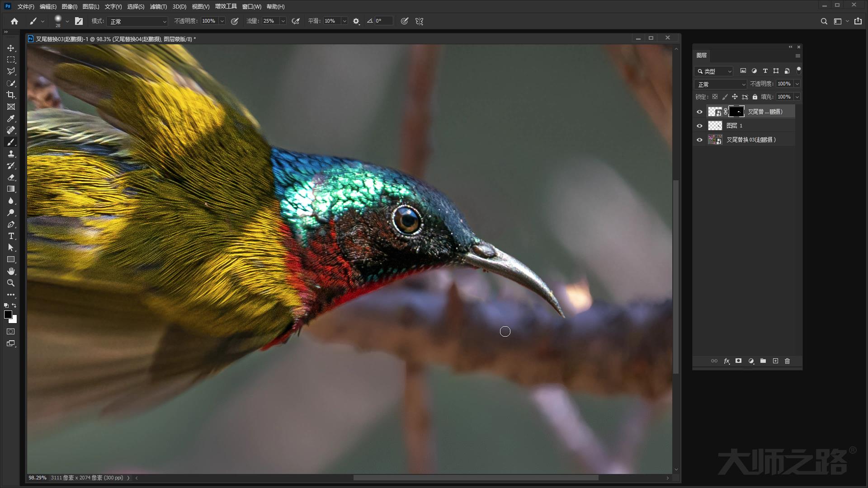The width and height of the screenshot is (868, 488).
Task: Open the brush blend mode 正常 dropdown
Action: pos(137,21)
